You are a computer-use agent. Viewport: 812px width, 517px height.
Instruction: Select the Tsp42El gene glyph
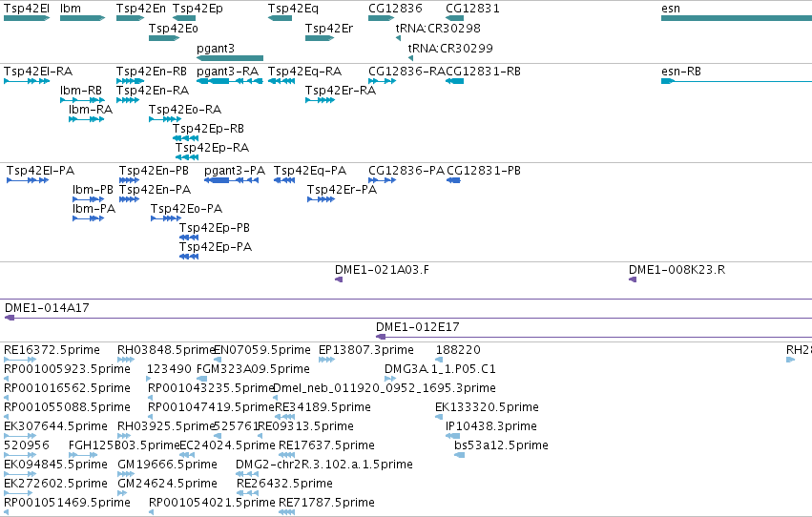(x=27, y=18)
